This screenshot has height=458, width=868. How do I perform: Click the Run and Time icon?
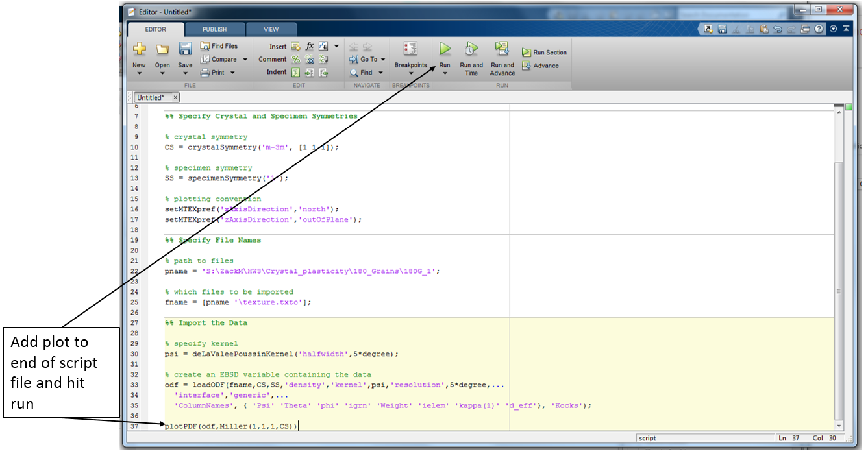[471, 49]
